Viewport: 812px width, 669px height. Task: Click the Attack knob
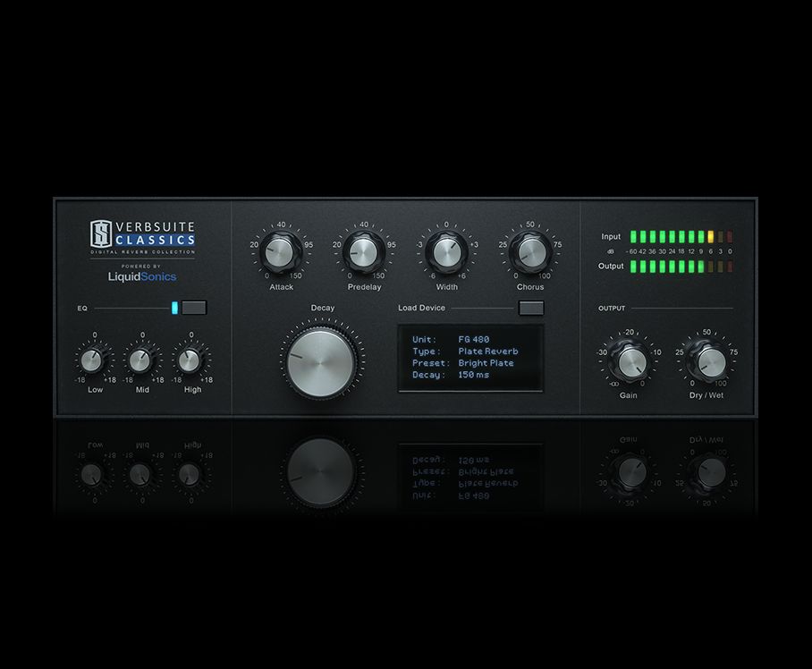pyautogui.click(x=281, y=253)
